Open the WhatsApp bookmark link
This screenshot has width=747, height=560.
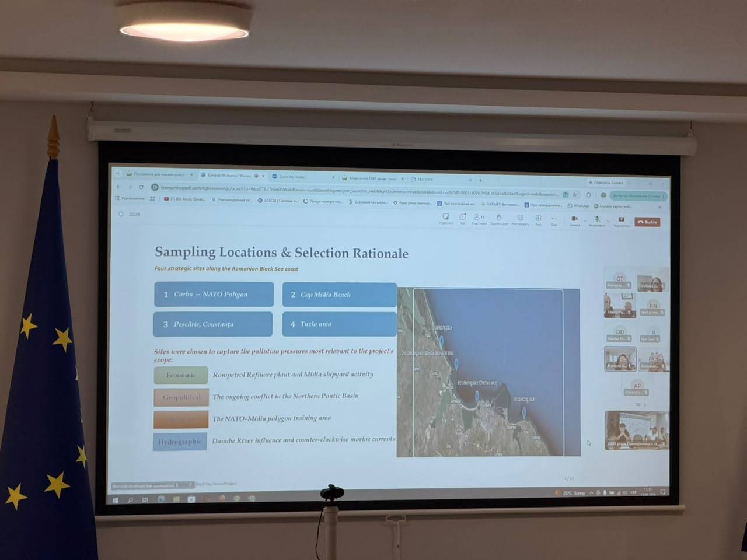pos(578,205)
